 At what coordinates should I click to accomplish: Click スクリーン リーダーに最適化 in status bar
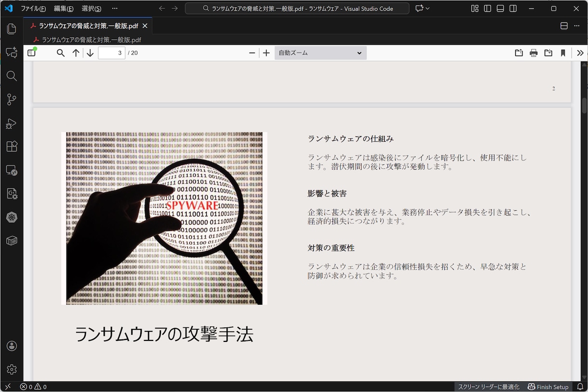(489, 387)
